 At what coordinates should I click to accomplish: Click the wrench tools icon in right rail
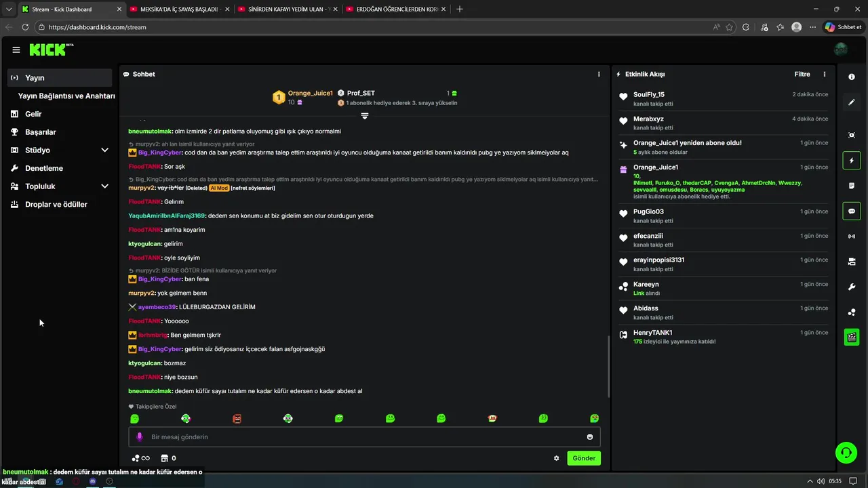(x=852, y=287)
